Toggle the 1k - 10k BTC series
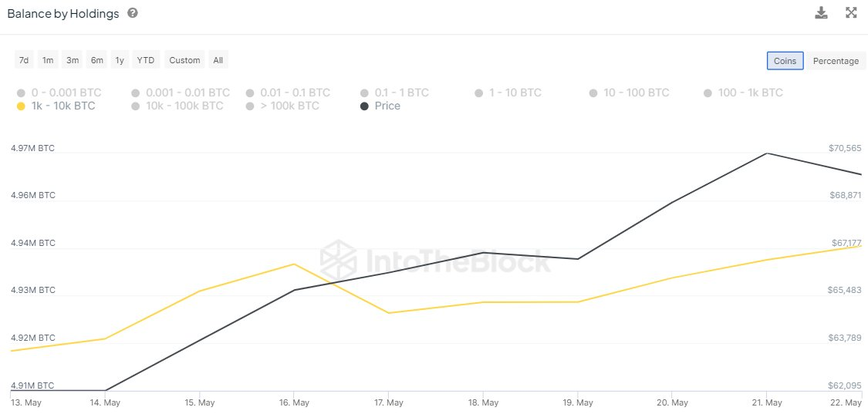The width and height of the screenshot is (868, 414). pyautogui.click(x=56, y=106)
